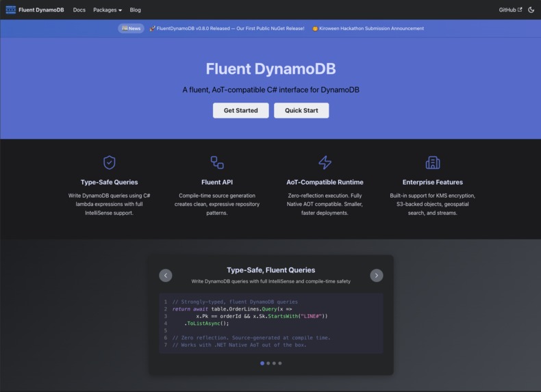Click the Fluent API connected-squares icon
Image resolution: width=541 pixels, height=392 pixels.
(x=217, y=162)
